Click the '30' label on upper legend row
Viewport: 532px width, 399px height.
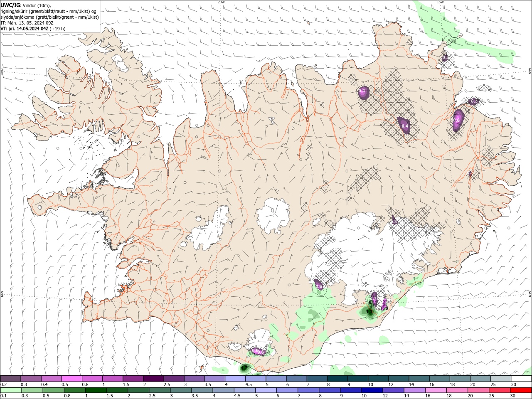tap(513, 384)
